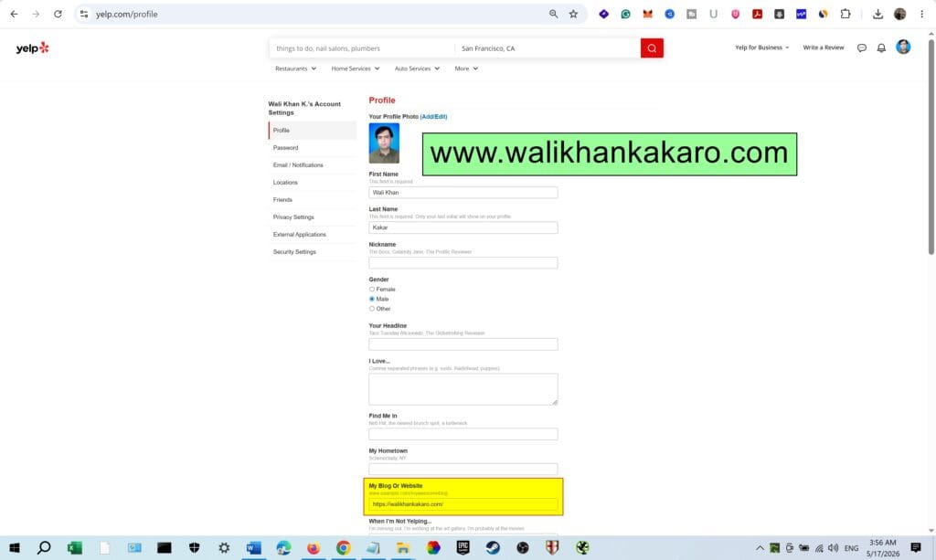Open the Password settings tab
936x560 pixels.
[x=313, y=147]
